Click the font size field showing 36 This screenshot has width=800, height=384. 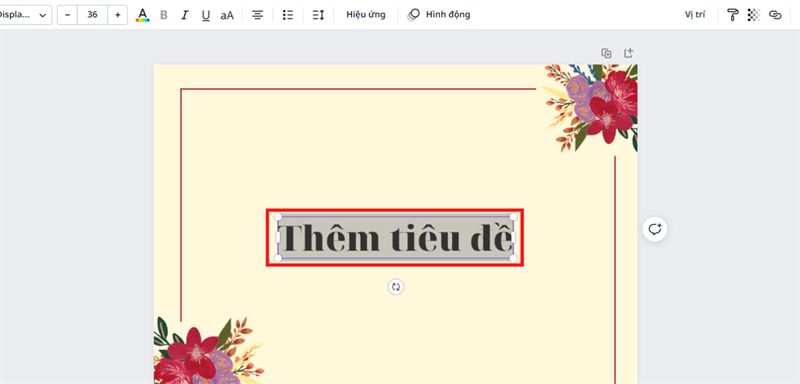click(92, 15)
